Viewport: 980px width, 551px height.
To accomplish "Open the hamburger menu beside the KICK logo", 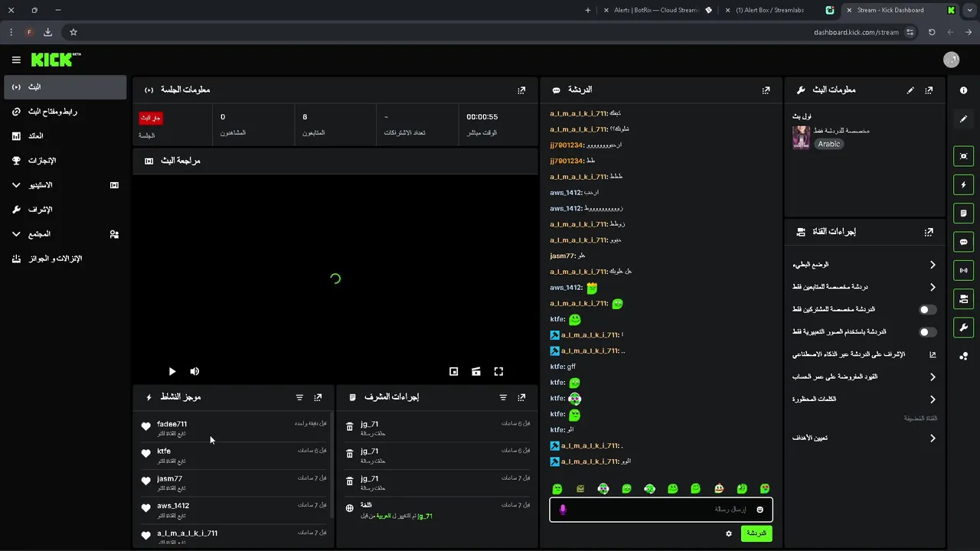I will [x=16, y=60].
